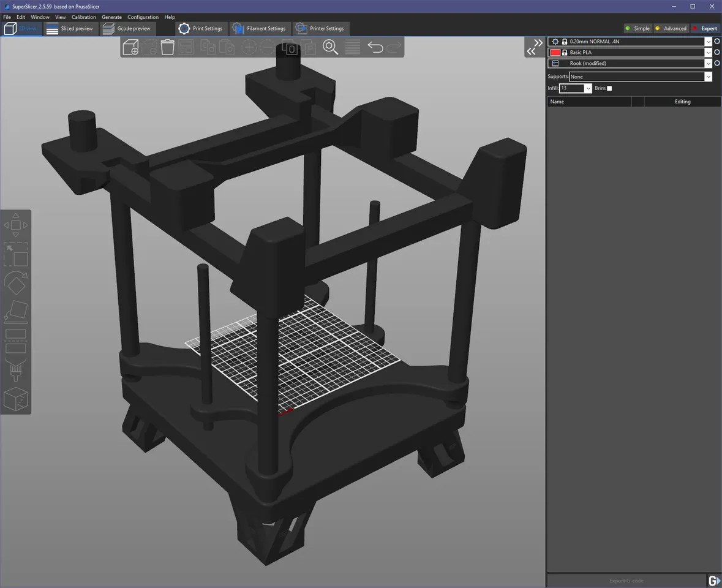Click the Editing column header
Viewport: 722px width, 588px height.
[682, 102]
